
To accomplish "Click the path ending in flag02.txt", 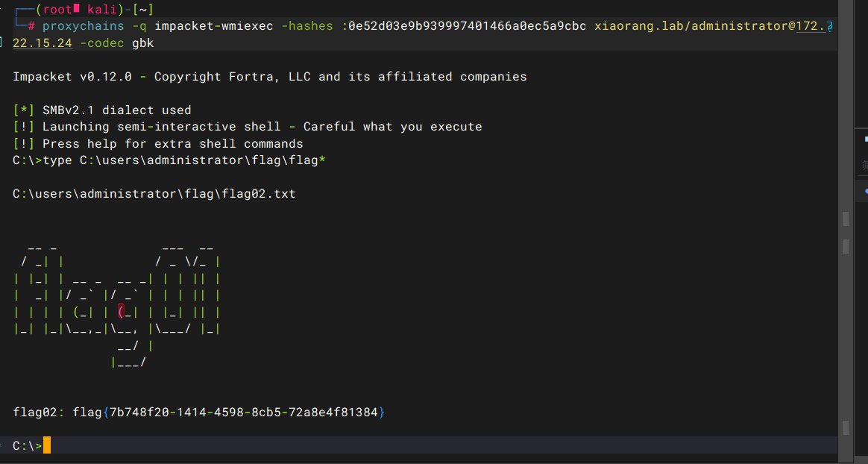I will click(154, 194).
